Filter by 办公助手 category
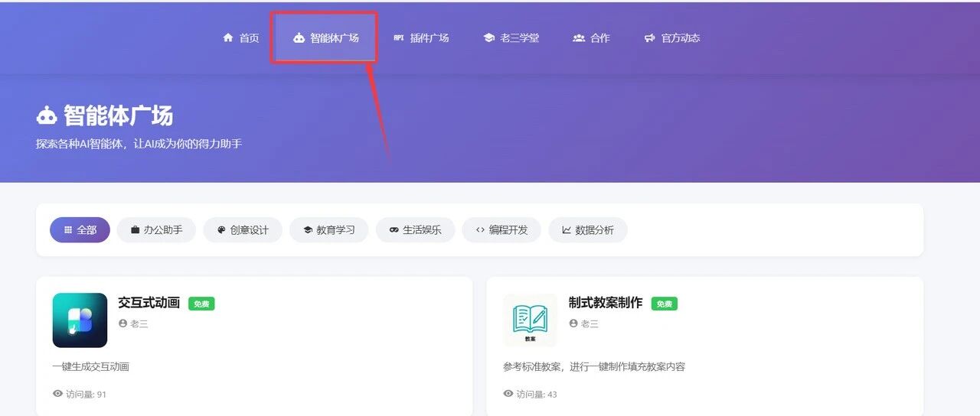 [x=156, y=229]
